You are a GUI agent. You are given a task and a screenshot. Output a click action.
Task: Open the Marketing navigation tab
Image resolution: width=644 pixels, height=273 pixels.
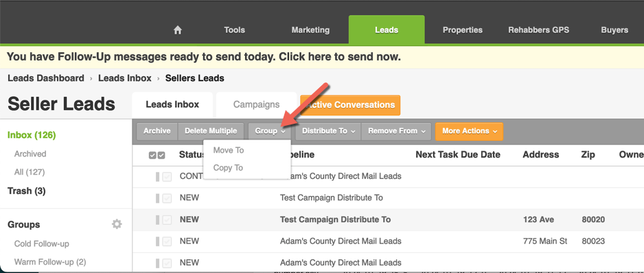[310, 30]
